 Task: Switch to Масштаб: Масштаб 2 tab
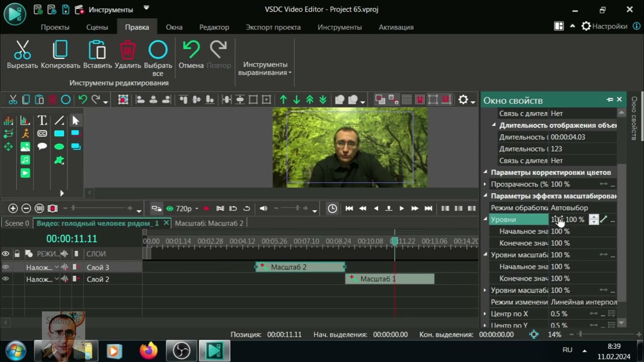point(209,223)
